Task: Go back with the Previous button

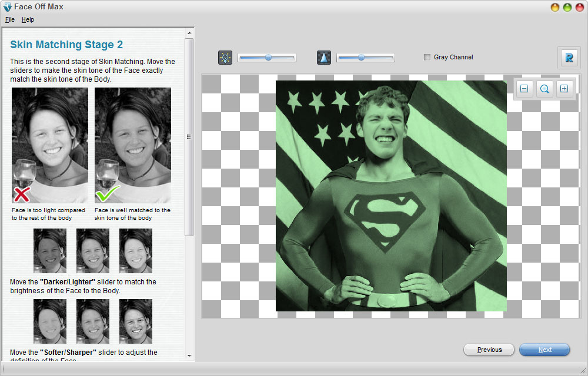Action: [489, 350]
